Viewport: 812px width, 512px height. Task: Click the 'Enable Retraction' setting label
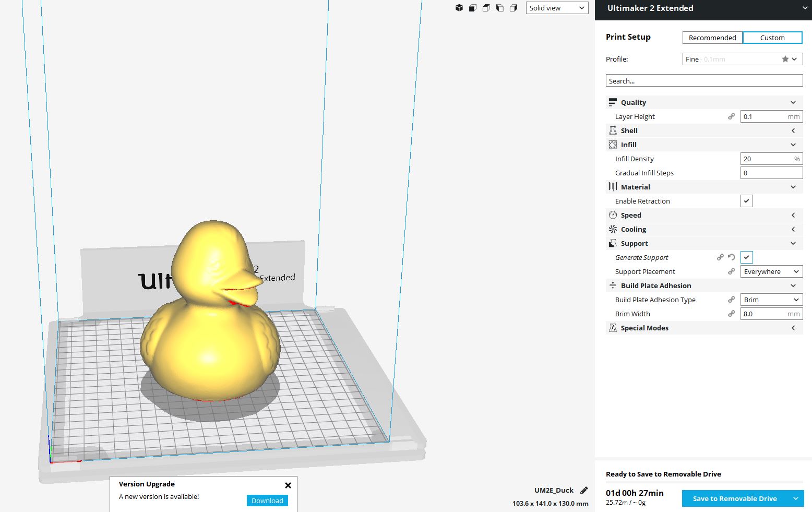pyautogui.click(x=642, y=201)
